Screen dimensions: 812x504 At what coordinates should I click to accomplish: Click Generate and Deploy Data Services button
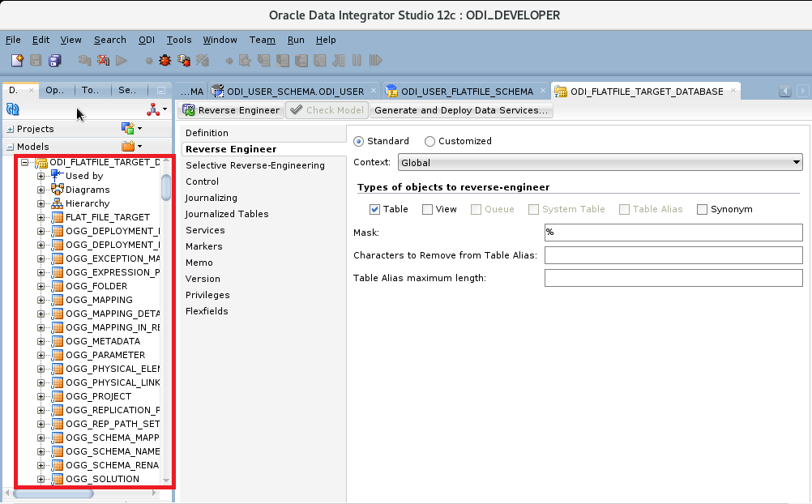point(461,110)
